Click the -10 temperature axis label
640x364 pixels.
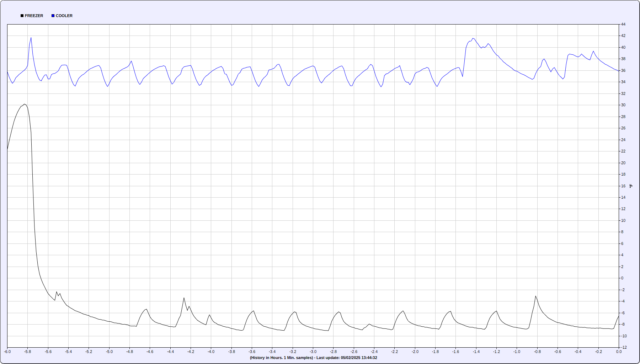click(624, 336)
